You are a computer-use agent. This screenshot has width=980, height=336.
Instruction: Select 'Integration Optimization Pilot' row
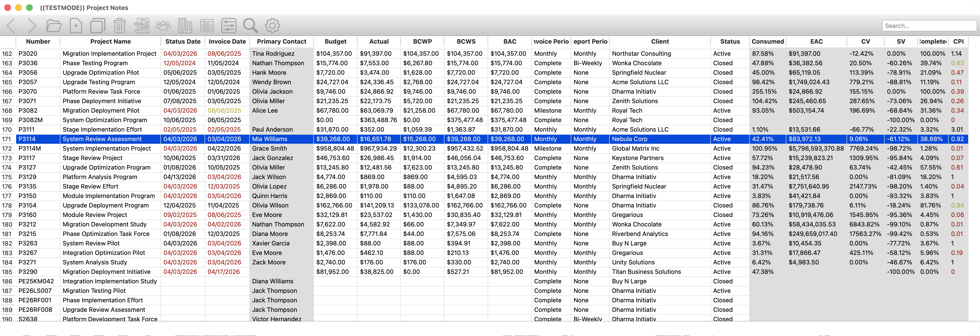[x=484, y=253]
